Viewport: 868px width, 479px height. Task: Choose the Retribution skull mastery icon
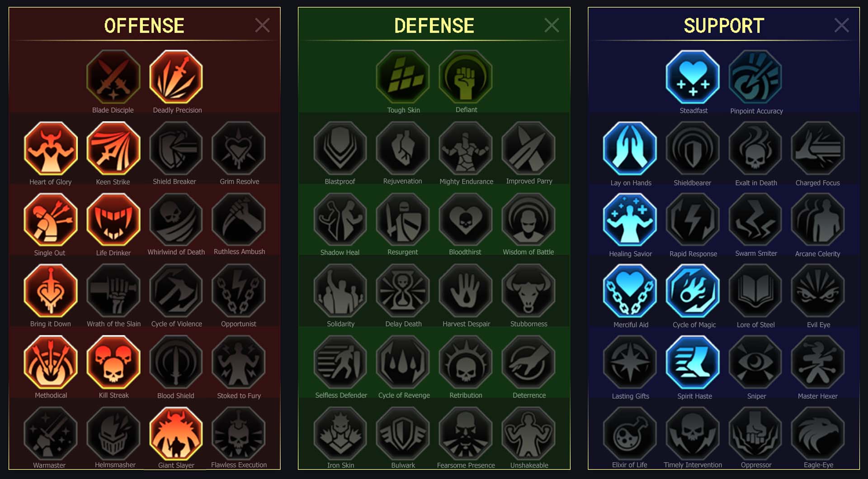(x=466, y=362)
